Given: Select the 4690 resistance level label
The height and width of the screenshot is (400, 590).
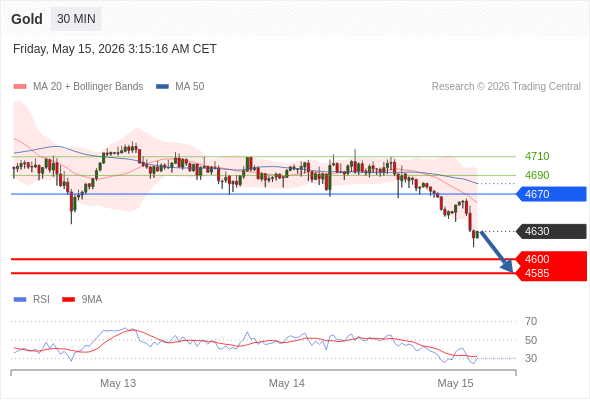Looking at the screenshot, I should [537, 175].
